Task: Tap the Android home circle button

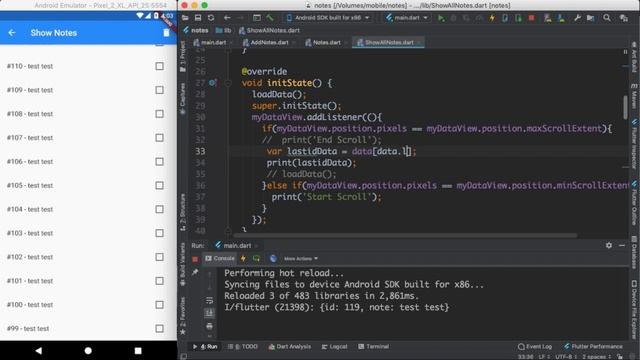Action: point(88,351)
